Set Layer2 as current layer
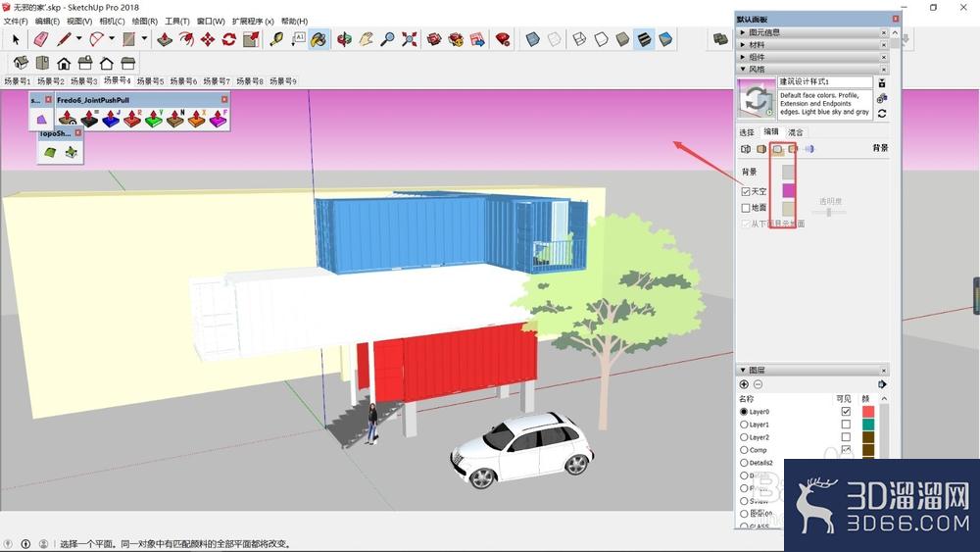The height and width of the screenshot is (552, 980). click(x=744, y=437)
